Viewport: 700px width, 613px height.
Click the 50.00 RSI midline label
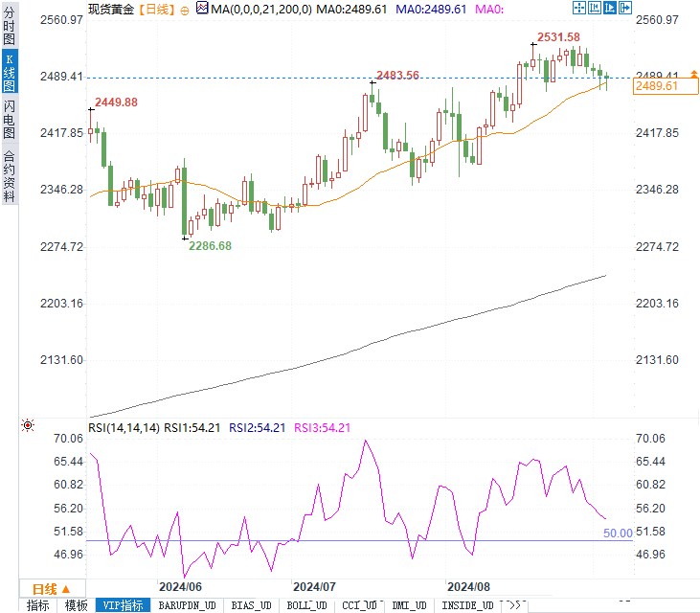tap(618, 534)
